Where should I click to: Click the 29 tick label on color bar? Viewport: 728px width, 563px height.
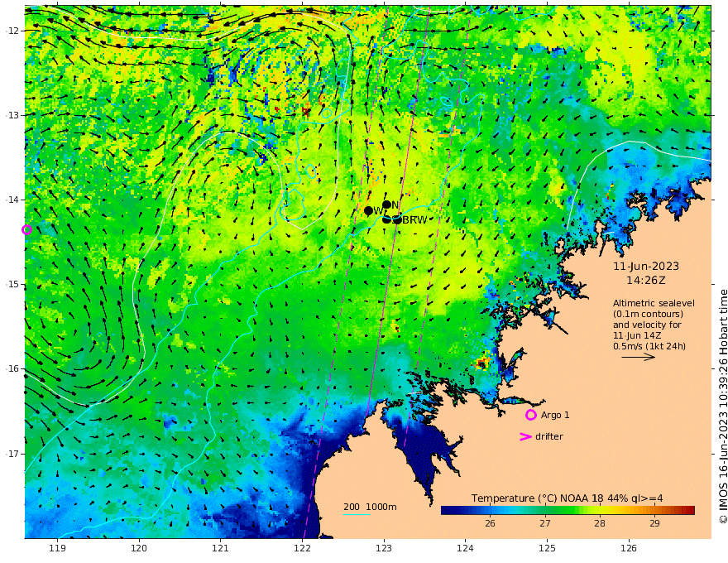(x=654, y=523)
